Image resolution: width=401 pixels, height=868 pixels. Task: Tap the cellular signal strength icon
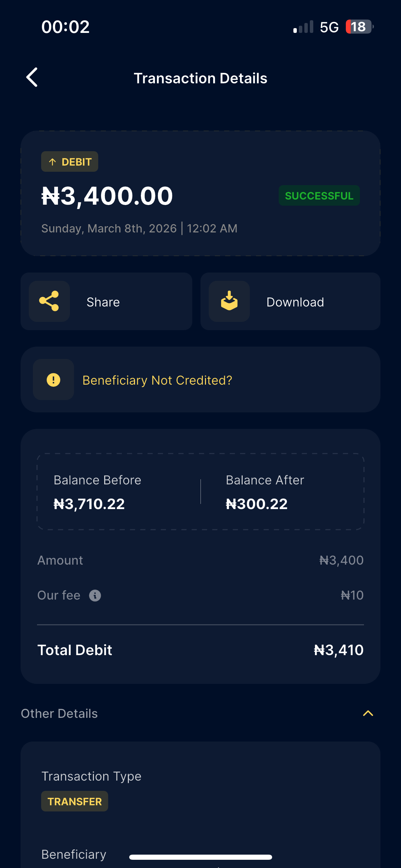[x=303, y=27]
